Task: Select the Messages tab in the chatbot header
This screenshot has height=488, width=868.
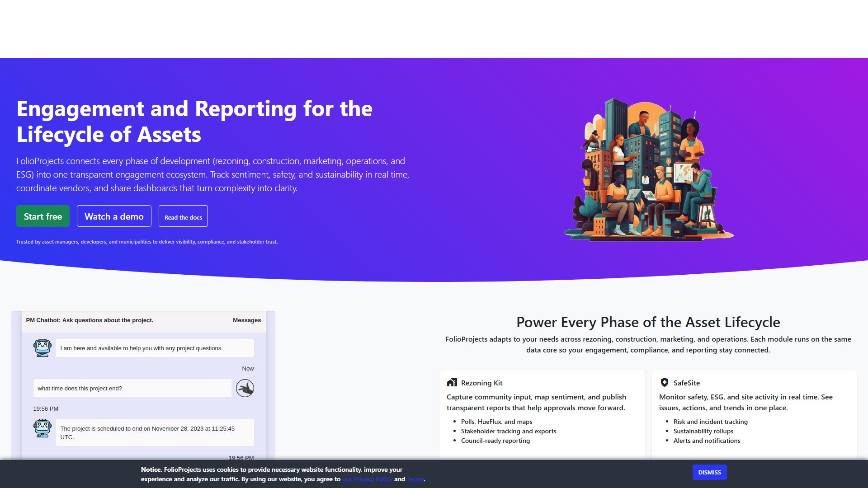Action: click(247, 320)
